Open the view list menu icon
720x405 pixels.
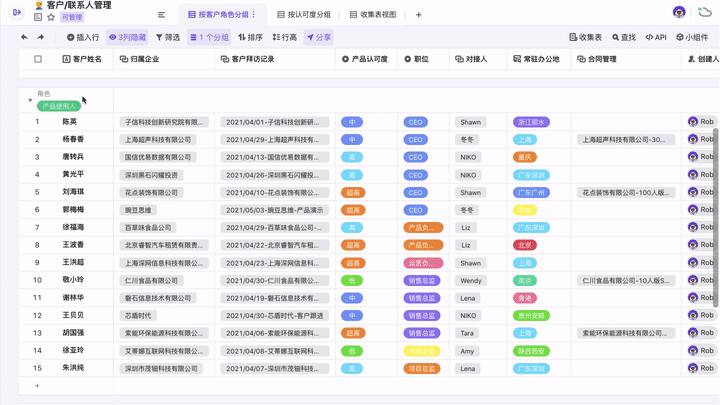162,15
